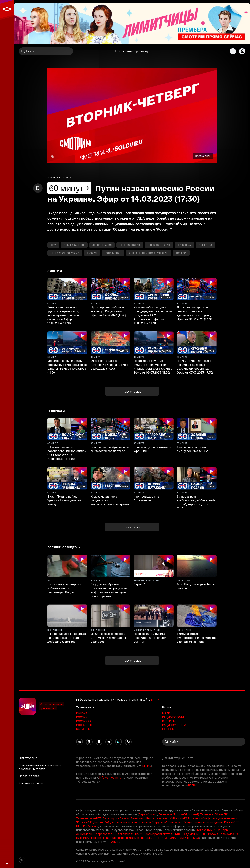The image size is (250, 868).
Task: Click the Отключить рекламу link
Action: pos(134,51)
